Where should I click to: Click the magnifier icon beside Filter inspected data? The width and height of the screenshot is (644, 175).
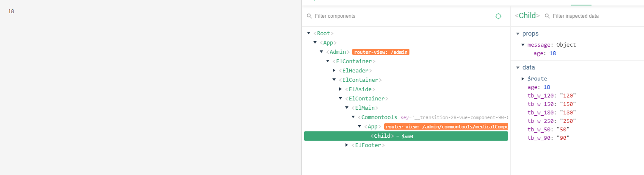(x=547, y=16)
